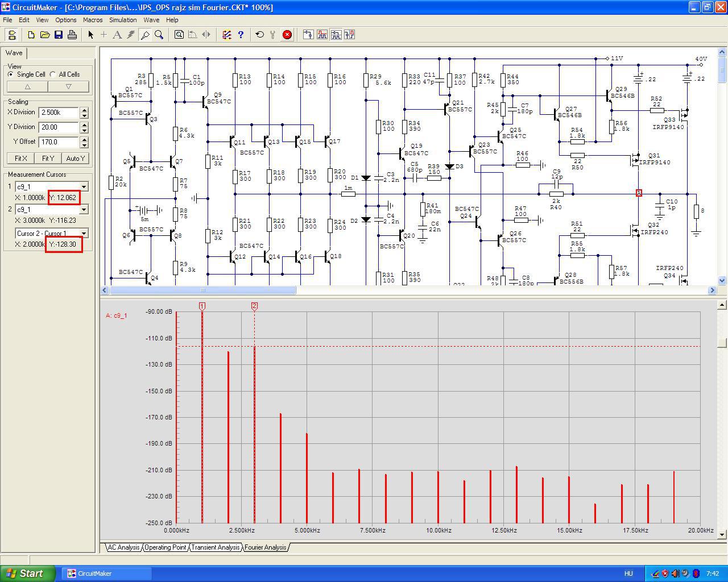Screen dimensions: 728x582
Task: Click the Y Offset input field
Action: click(59, 142)
